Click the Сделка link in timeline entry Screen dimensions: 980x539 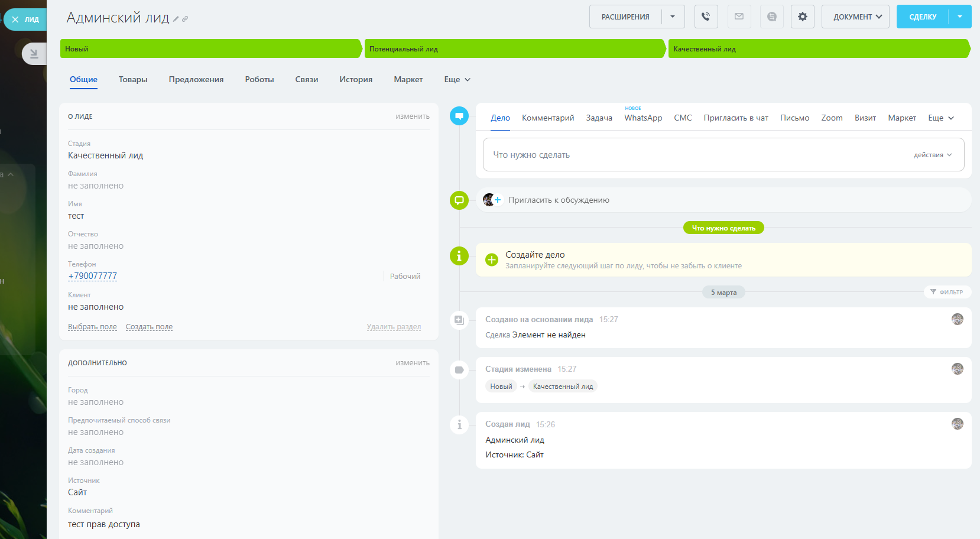[498, 335]
